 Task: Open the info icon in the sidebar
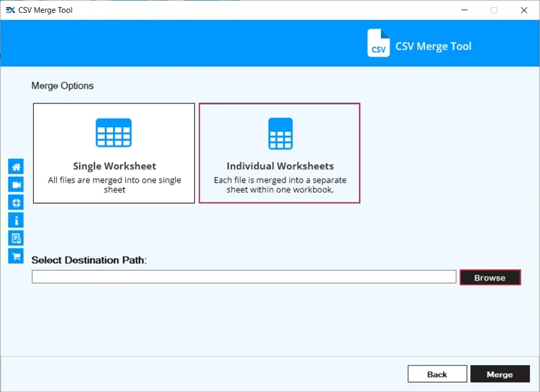pyautogui.click(x=16, y=220)
